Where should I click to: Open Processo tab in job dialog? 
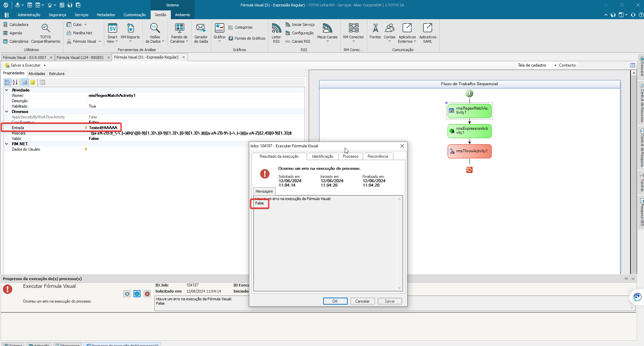(x=350, y=156)
